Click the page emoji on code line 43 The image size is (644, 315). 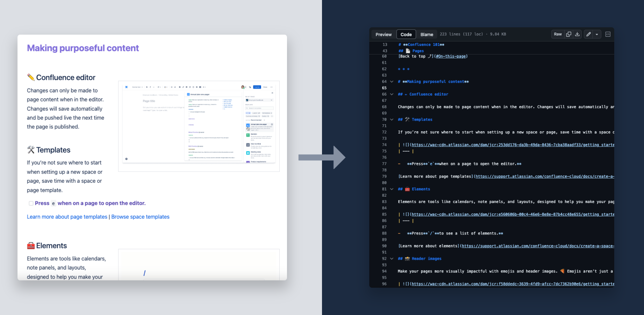[x=408, y=51]
